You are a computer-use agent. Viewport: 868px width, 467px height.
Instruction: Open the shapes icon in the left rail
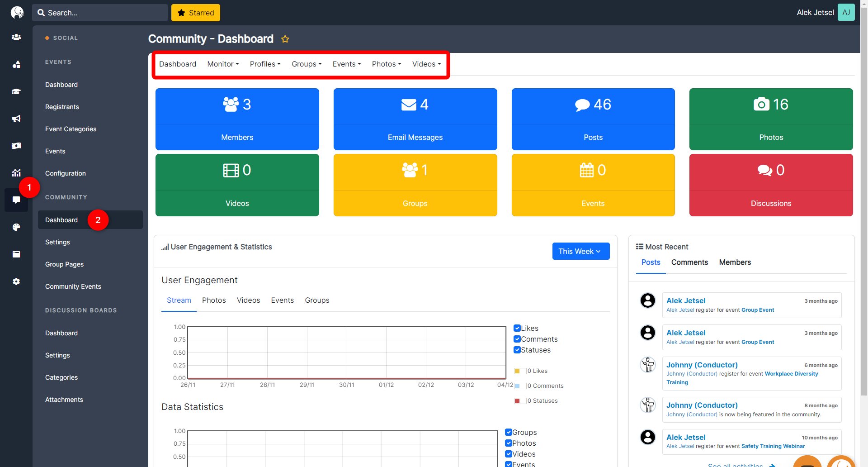16,64
